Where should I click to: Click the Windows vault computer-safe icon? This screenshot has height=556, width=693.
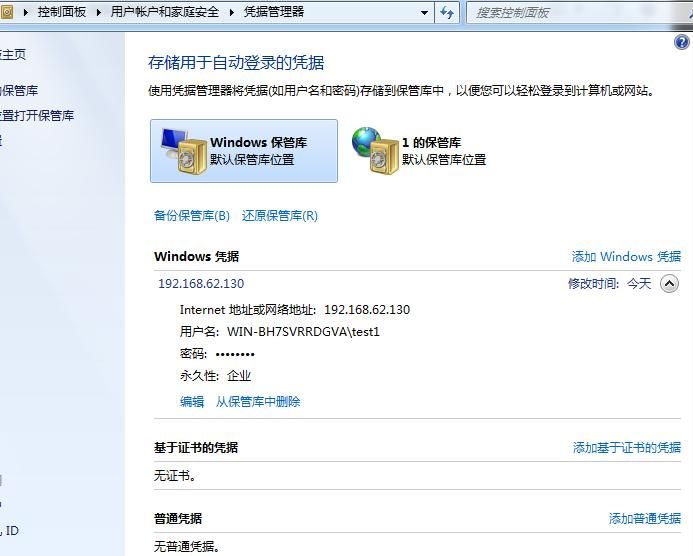point(184,151)
